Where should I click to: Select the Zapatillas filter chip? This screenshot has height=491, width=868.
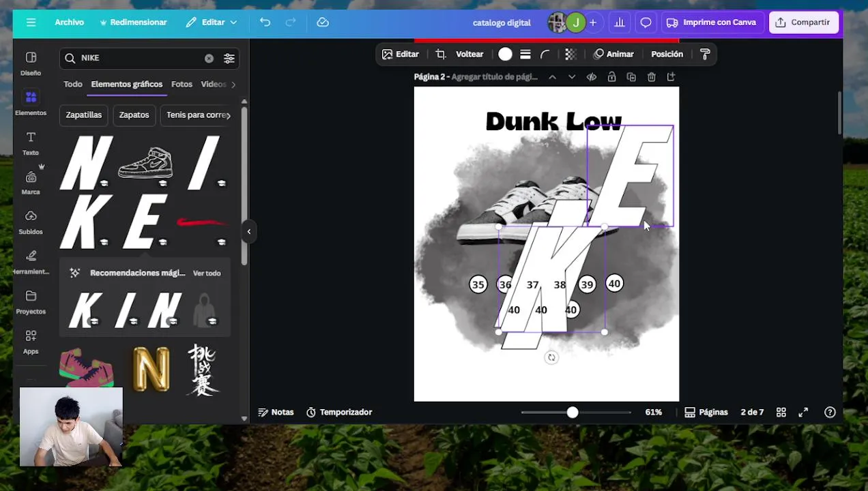coord(84,115)
